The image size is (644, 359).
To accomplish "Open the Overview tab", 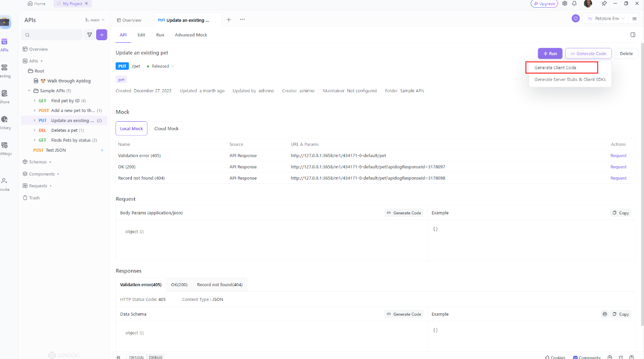I will click(129, 20).
